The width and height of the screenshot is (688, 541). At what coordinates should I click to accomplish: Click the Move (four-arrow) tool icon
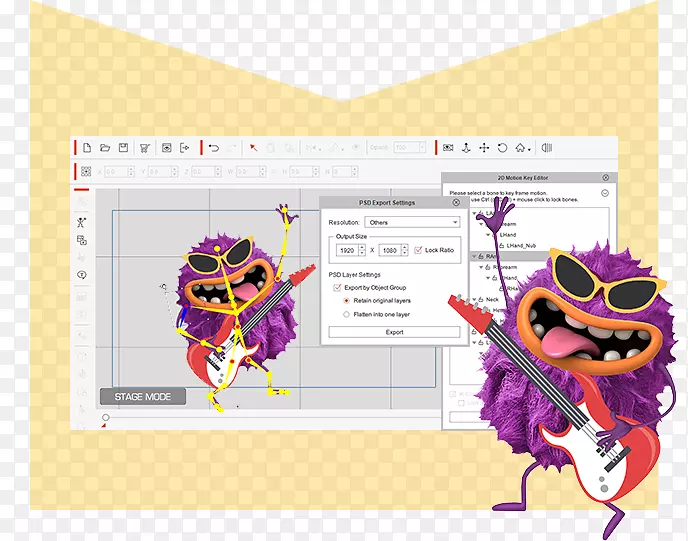484,148
